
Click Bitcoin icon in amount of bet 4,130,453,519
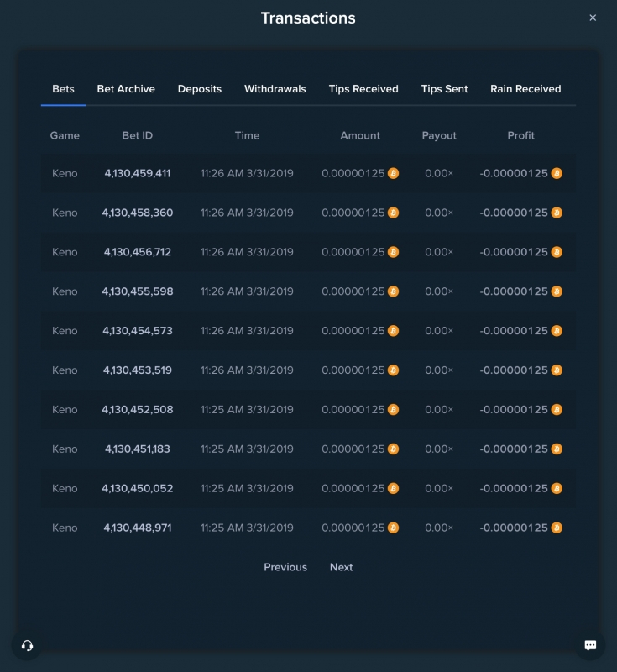(393, 370)
